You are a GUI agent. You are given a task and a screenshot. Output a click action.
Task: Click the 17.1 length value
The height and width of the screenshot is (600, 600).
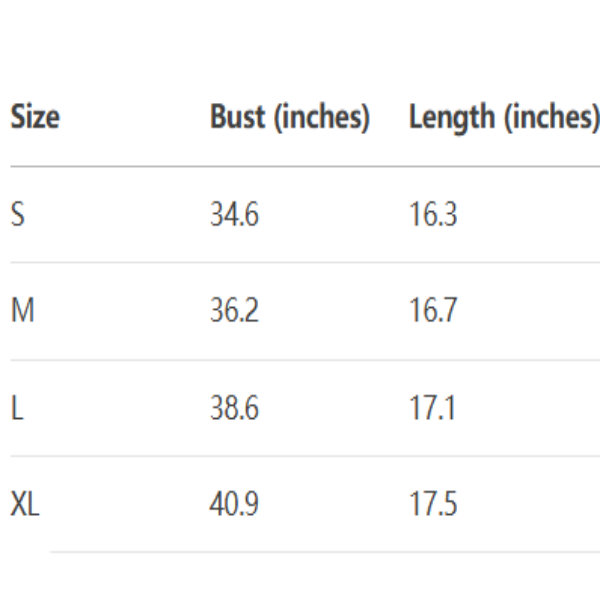(x=431, y=409)
